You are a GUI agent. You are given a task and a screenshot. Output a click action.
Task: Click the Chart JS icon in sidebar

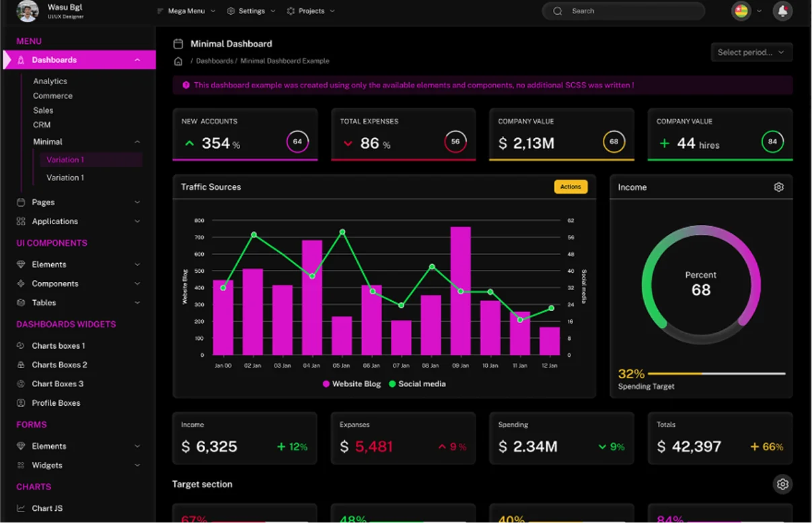[x=20, y=508]
